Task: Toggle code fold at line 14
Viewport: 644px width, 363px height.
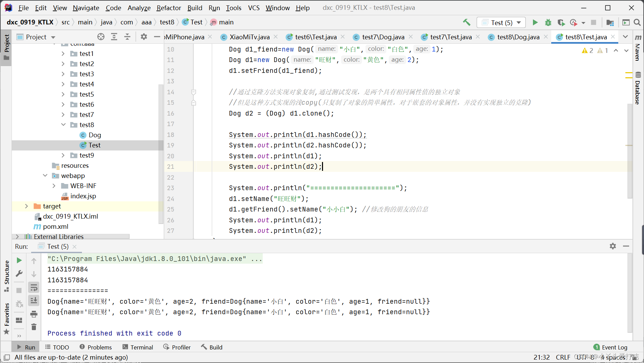Action: (x=194, y=92)
